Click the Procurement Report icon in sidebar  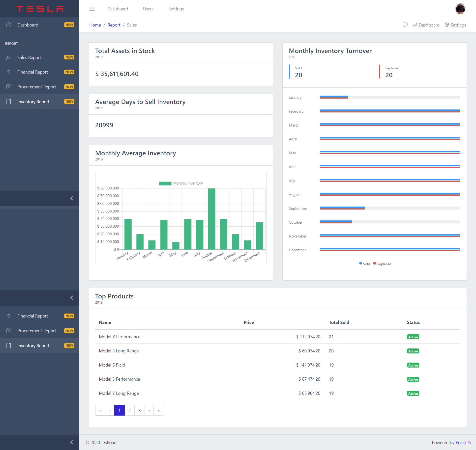9,87
